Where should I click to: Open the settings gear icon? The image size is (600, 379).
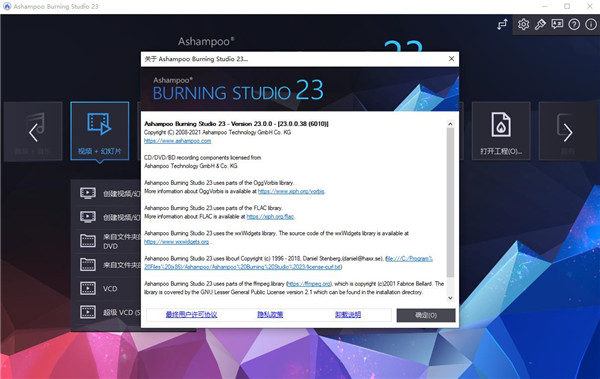(x=523, y=25)
